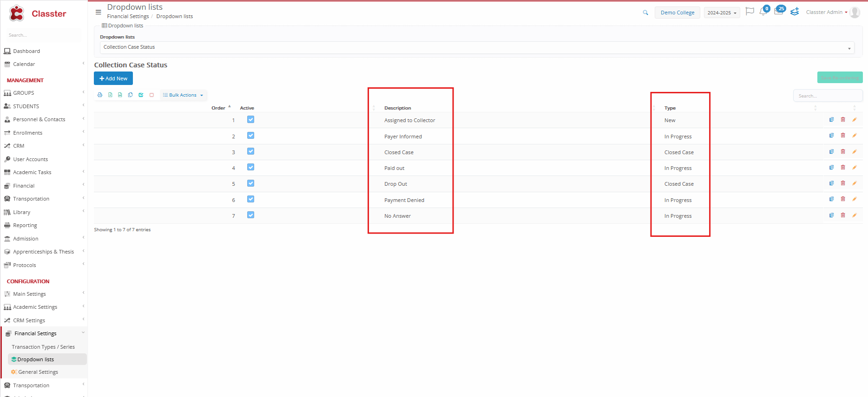Toggle Active checkbox for 'Paid out'
The width and height of the screenshot is (868, 397).
[x=250, y=168]
